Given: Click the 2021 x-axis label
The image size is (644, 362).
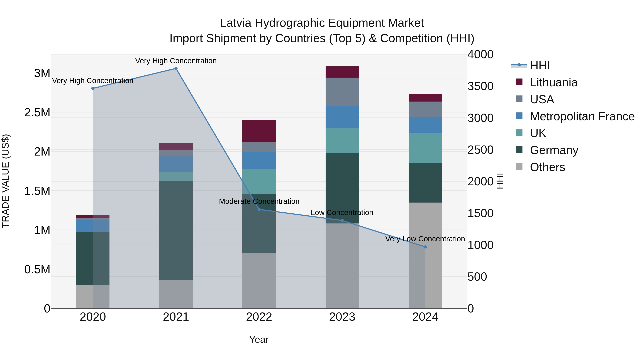Looking at the screenshot, I should [176, 317].
